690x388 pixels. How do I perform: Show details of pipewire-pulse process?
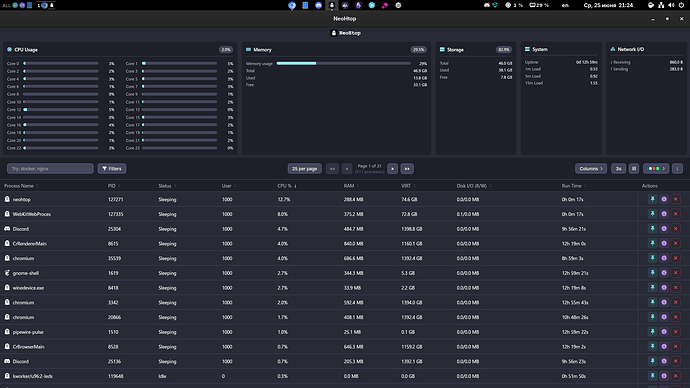664,332
